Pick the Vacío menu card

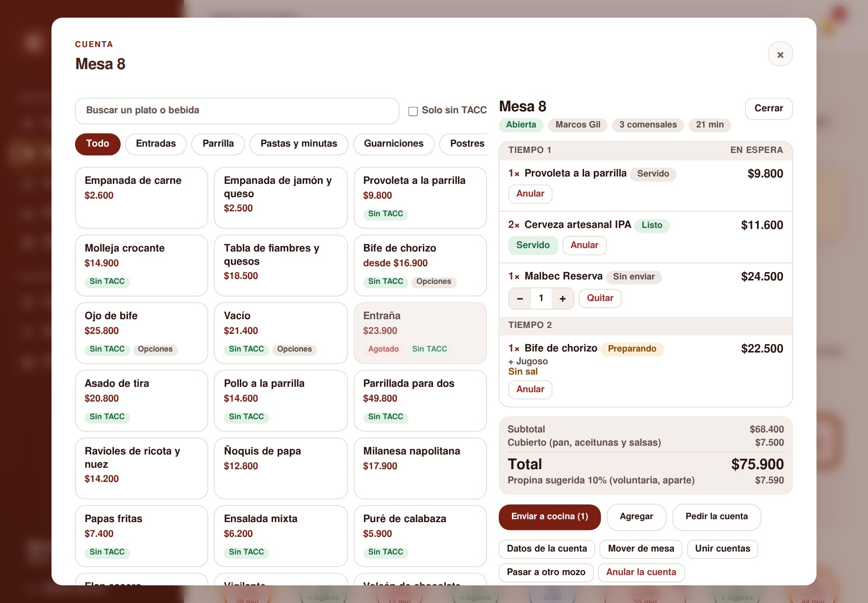click(x=281, y=333)
